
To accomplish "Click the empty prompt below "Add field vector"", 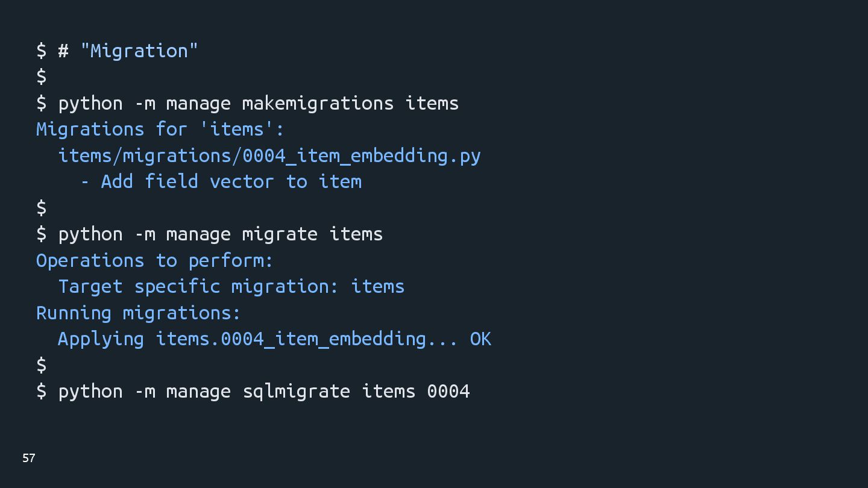I will [42, 208].
